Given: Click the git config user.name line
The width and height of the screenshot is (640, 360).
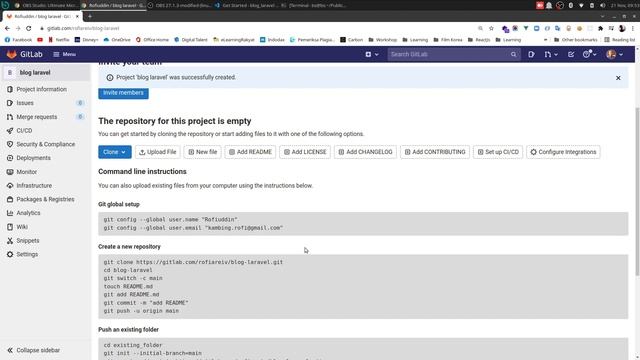Looking at the screenshot, I should 171,220.
